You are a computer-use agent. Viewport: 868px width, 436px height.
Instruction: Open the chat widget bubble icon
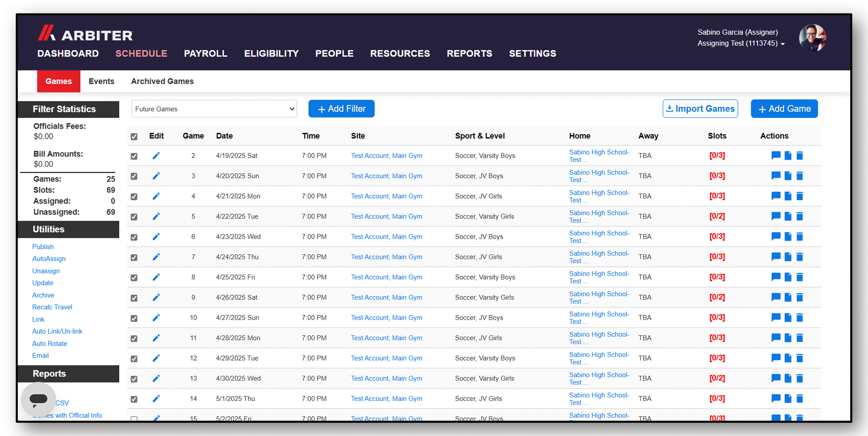point(39,400)
